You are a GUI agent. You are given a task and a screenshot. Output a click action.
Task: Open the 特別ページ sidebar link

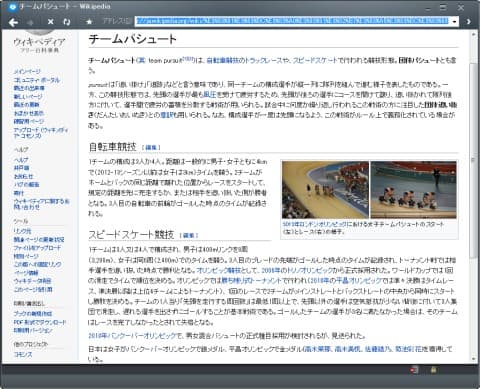point(26,256)
